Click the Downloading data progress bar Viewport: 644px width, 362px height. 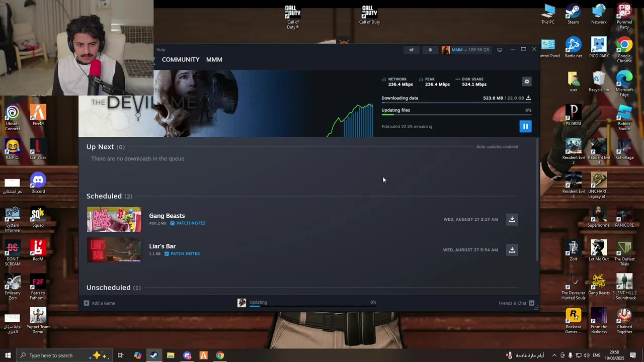(456, 103)
